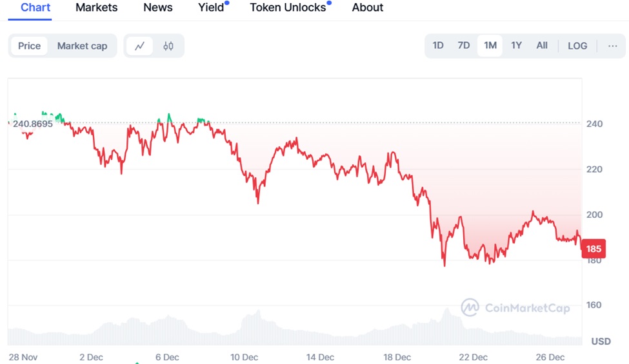Open the Markets tab

click(97, 8)
